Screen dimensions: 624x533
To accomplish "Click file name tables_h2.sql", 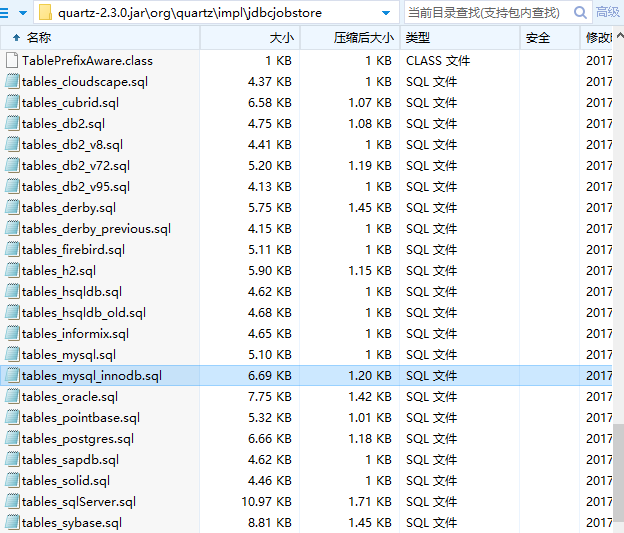I will coord(58,271).
